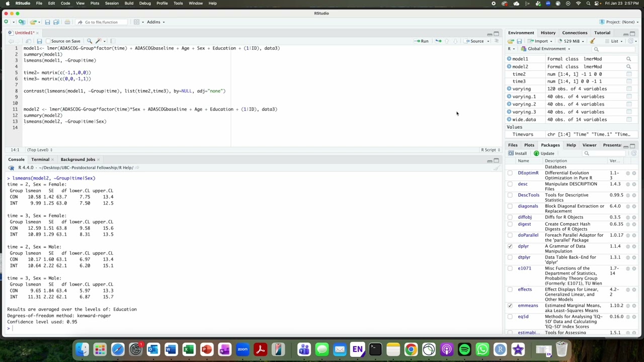This screenshot has height=362, width=644.
Task: Open the Project: (None) dropdown
Action: click(620, 22)
